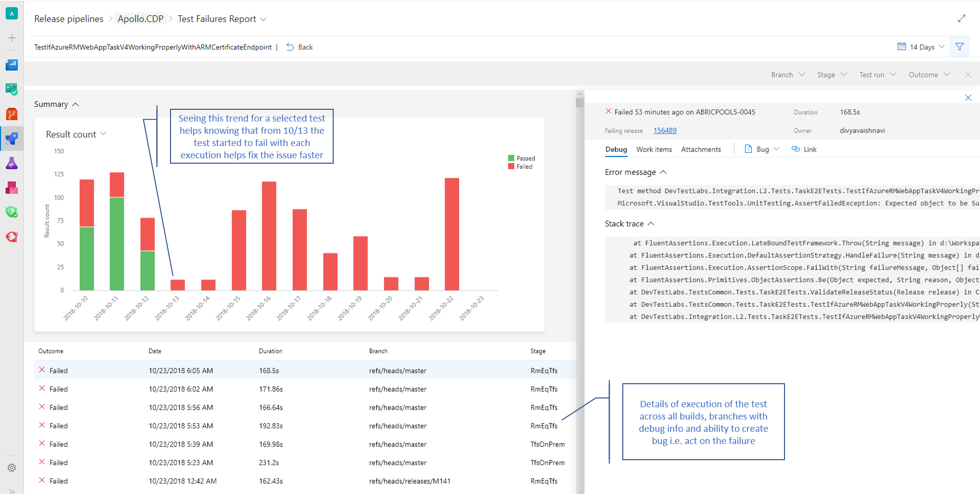The height and width of the screenshot is (494, 980).
Task: Enter full screen with the expand arrows icon
Action: pos(961,19)
